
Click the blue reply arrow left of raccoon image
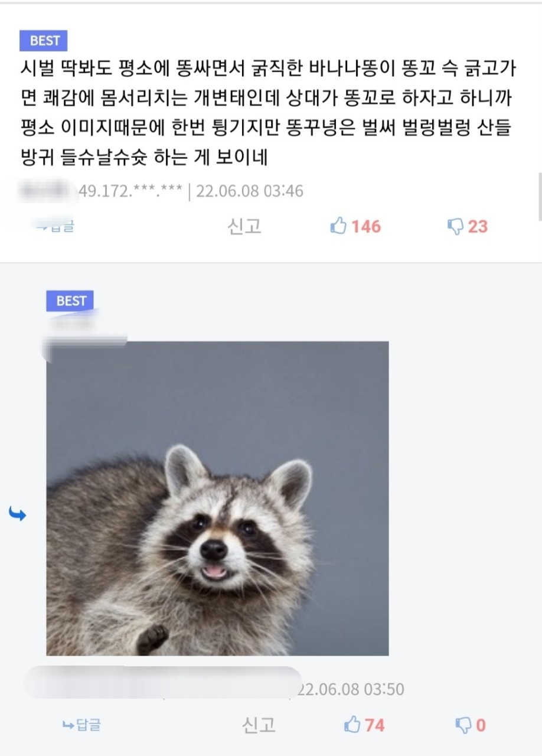(18, 514)
